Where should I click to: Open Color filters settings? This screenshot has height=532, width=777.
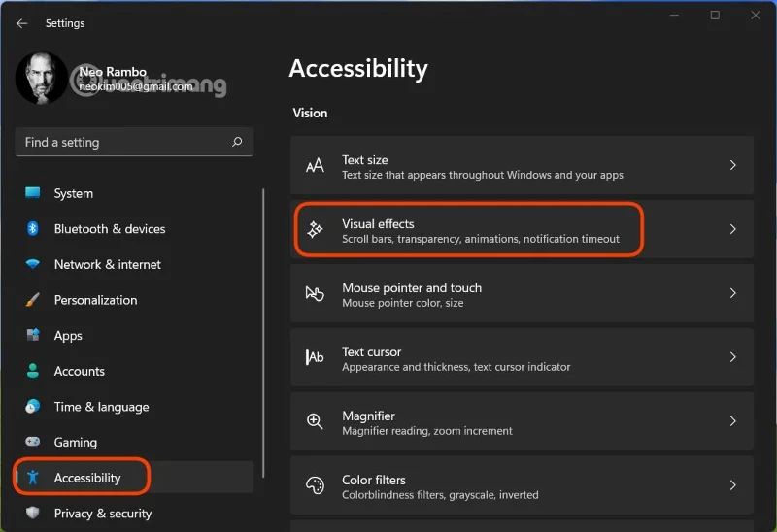(522, 485)
